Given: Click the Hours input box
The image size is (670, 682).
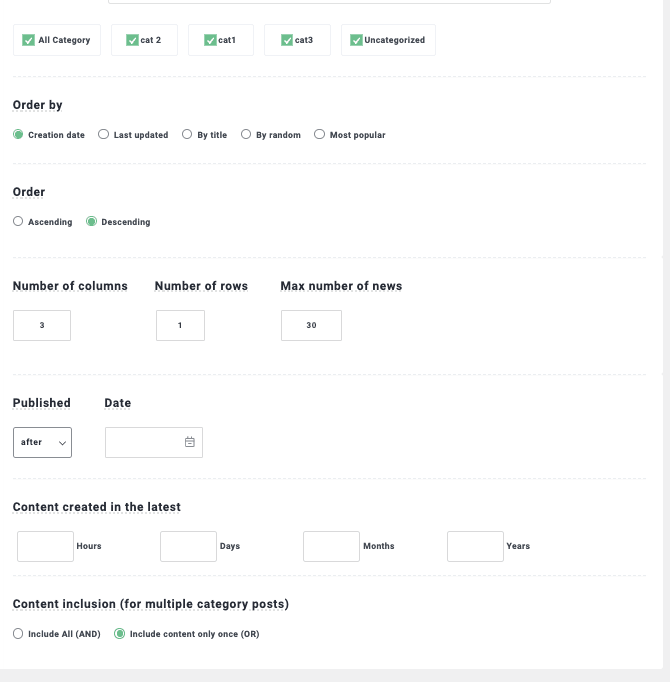Looking at the screenshot, I should click(x=45, y=546).
